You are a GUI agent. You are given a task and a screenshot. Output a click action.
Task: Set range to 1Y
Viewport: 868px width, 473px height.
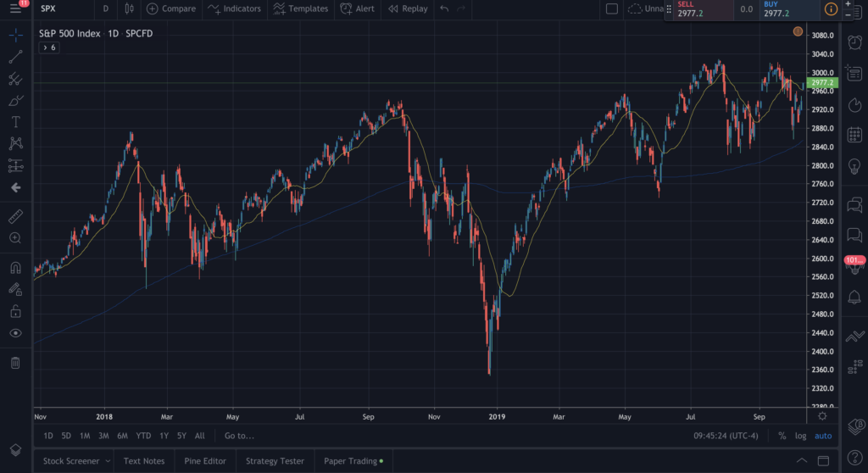164,436
